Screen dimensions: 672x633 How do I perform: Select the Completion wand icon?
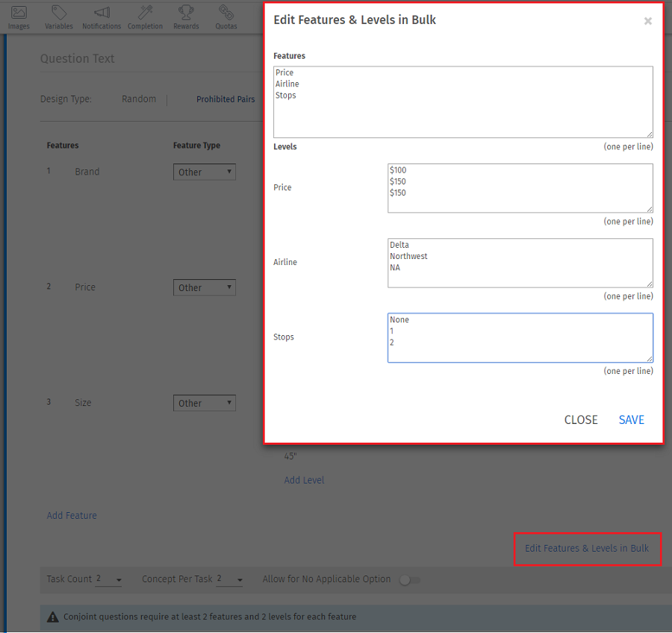click(x=145, y=13)
